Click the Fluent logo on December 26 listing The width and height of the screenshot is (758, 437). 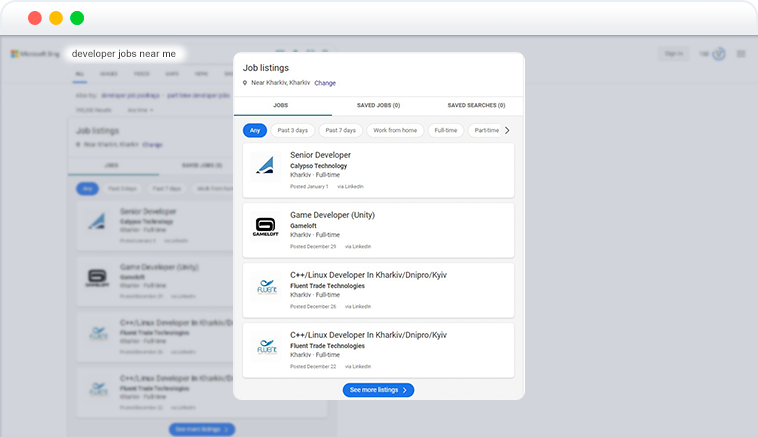pos(267,287)
